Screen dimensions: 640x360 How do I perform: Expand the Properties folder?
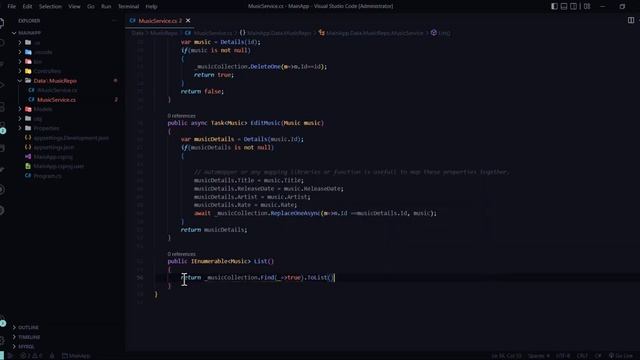[x=61, y=128]
